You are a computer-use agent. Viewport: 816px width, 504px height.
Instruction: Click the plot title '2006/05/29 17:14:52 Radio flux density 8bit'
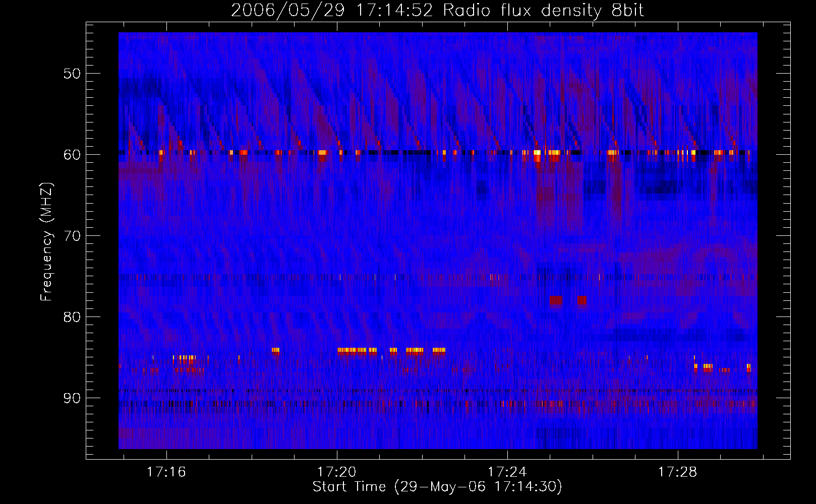437,10
